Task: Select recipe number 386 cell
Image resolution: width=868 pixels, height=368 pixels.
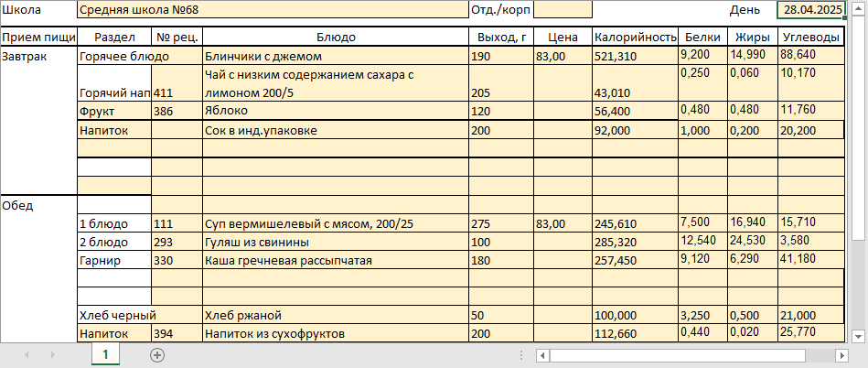Action: point(177,111)
